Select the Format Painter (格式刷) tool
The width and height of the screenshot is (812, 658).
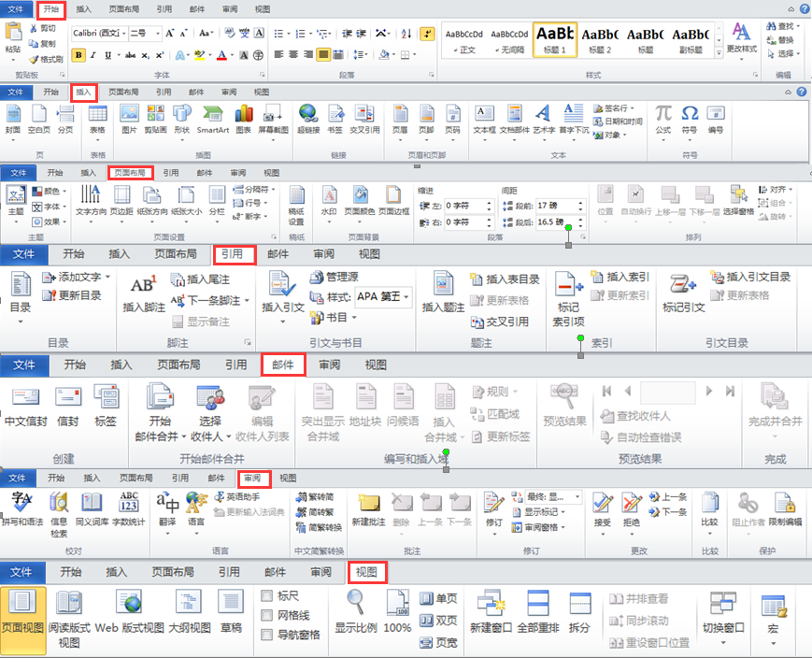tap(46, 59)
